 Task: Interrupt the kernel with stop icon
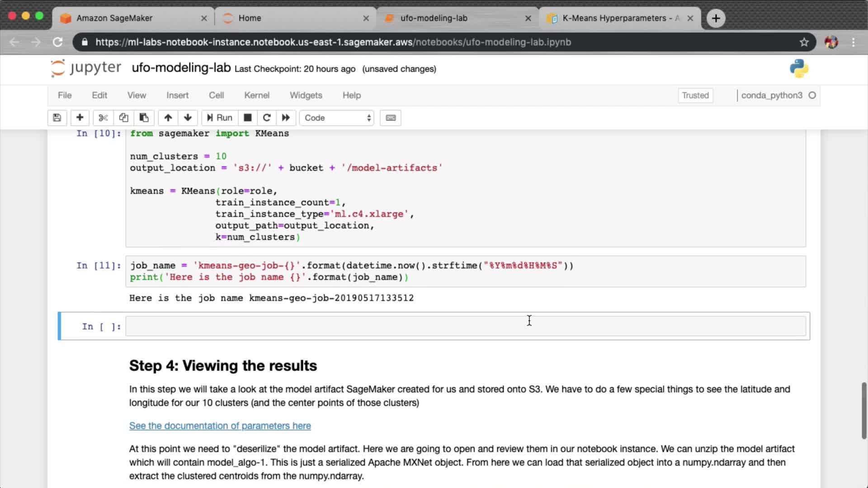click(x=247, y=118)
